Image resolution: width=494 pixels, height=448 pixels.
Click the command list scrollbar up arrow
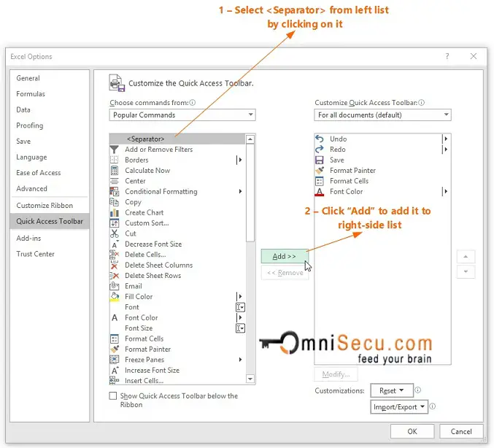click(250, 139)
